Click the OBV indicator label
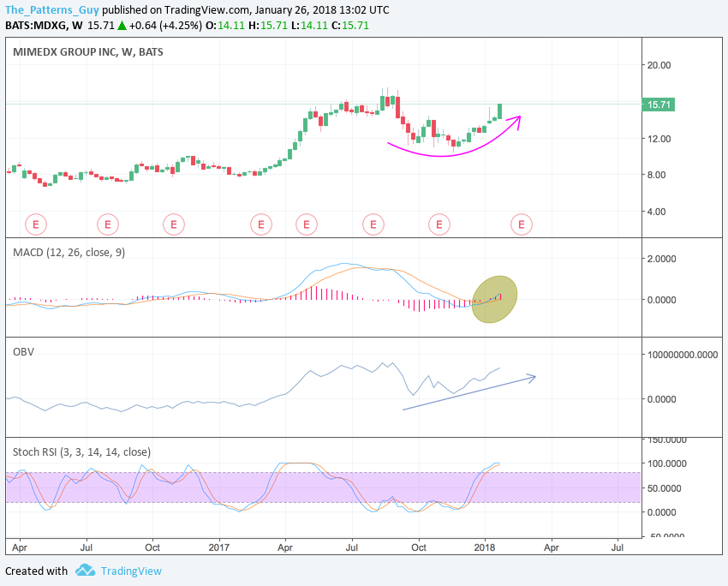 coord(23,352)
